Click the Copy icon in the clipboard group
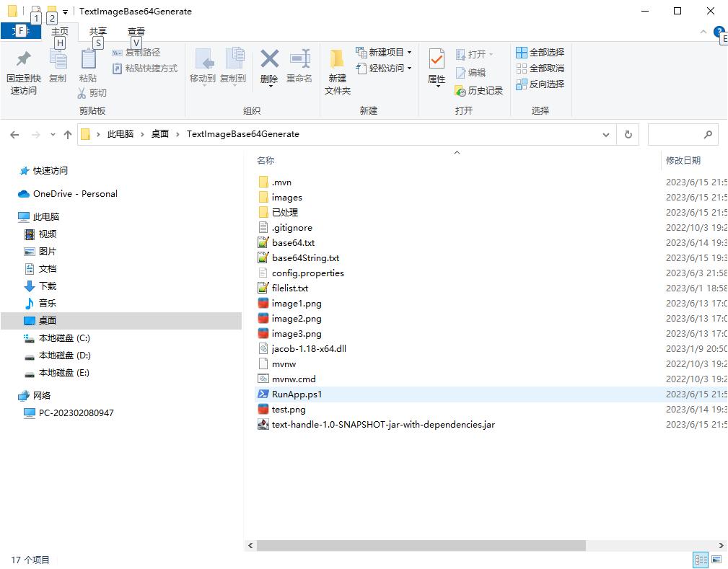This screenshot has width=728, height=569. (58, 59)
